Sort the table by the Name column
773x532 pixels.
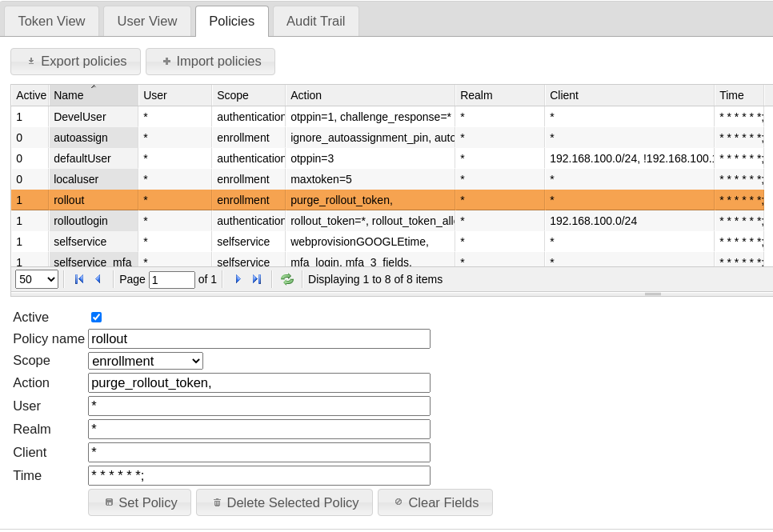[x=94, y=95]
